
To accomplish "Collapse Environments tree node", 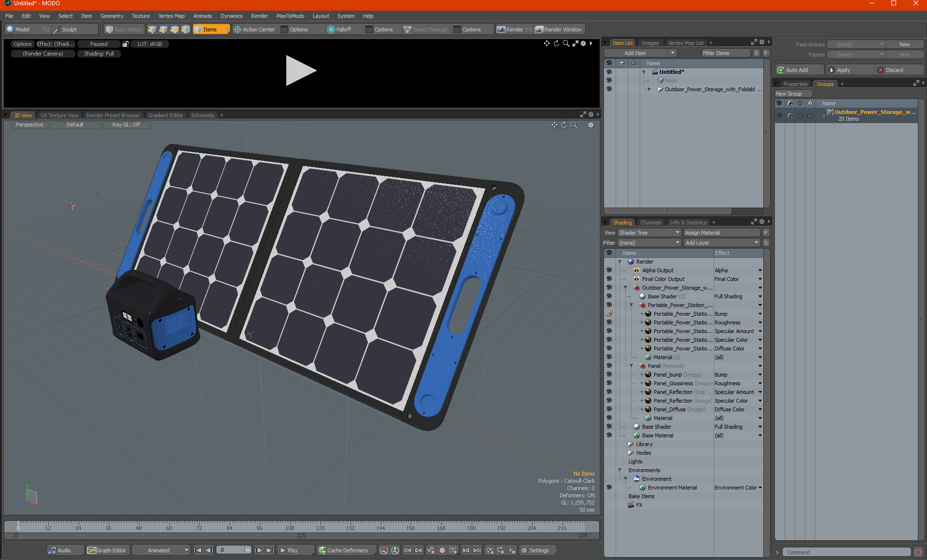I will 620,470.
